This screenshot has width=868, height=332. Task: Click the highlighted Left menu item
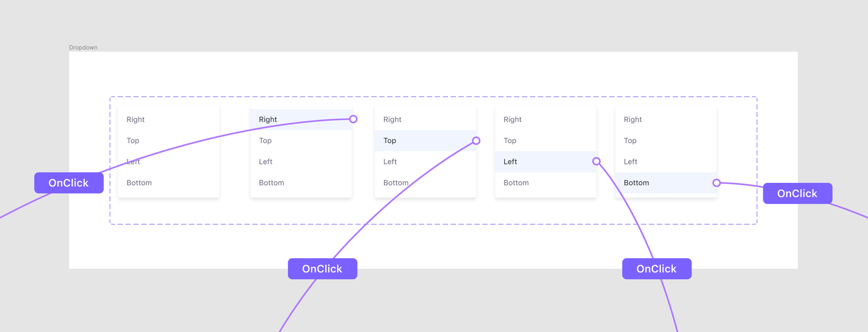pos(546,162)
